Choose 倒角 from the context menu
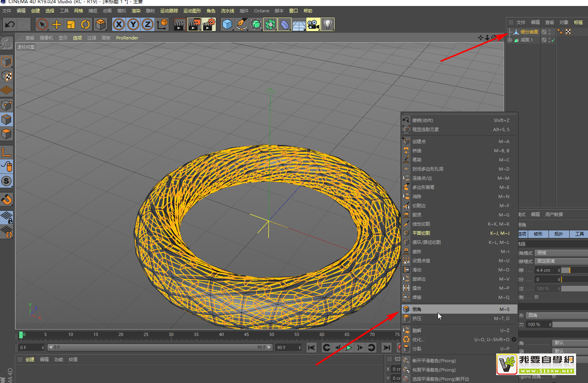588x383 pixels. 417,309
